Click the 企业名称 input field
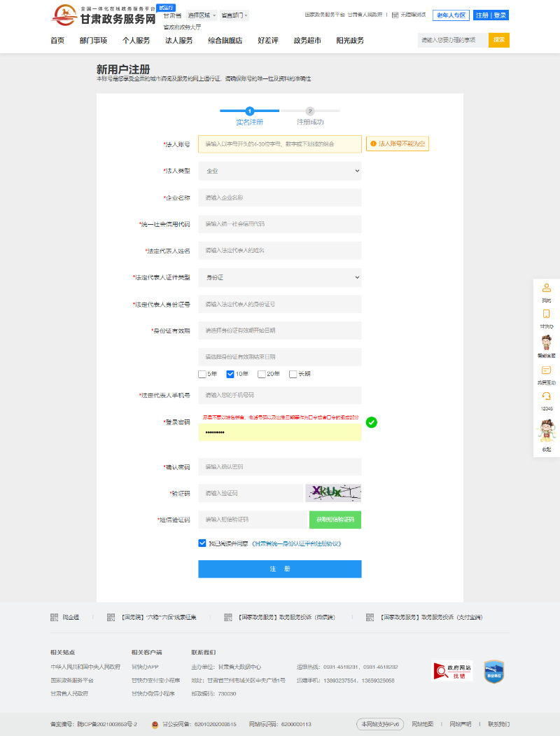The image size is (560, 736). tap(279, 197)
